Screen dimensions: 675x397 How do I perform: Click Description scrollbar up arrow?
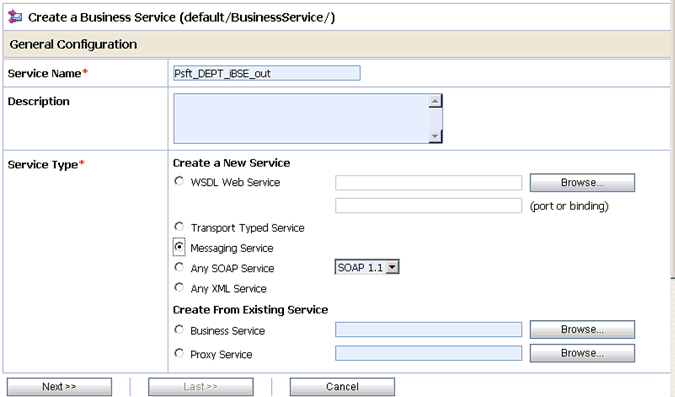click(x=435, y=101)
